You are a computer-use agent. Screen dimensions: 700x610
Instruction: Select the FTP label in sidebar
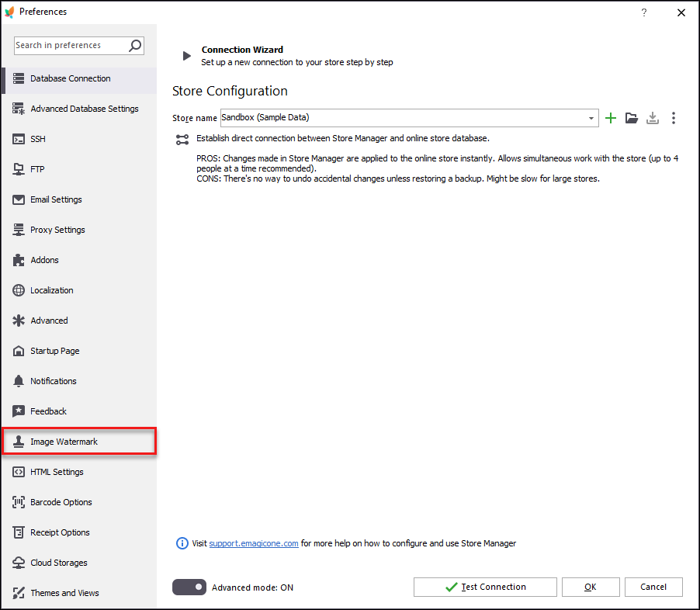pos(37,169)
